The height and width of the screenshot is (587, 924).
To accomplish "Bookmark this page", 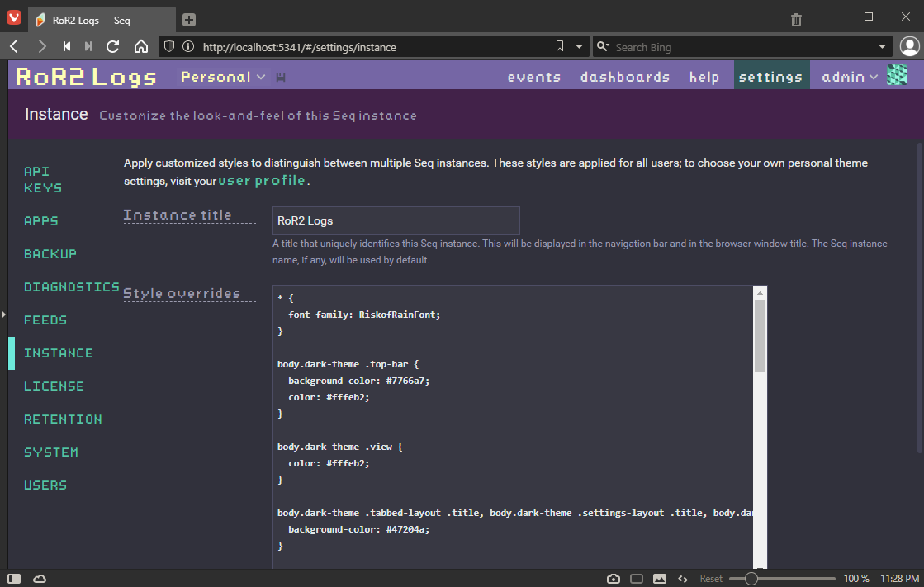I will pos(560,46).
